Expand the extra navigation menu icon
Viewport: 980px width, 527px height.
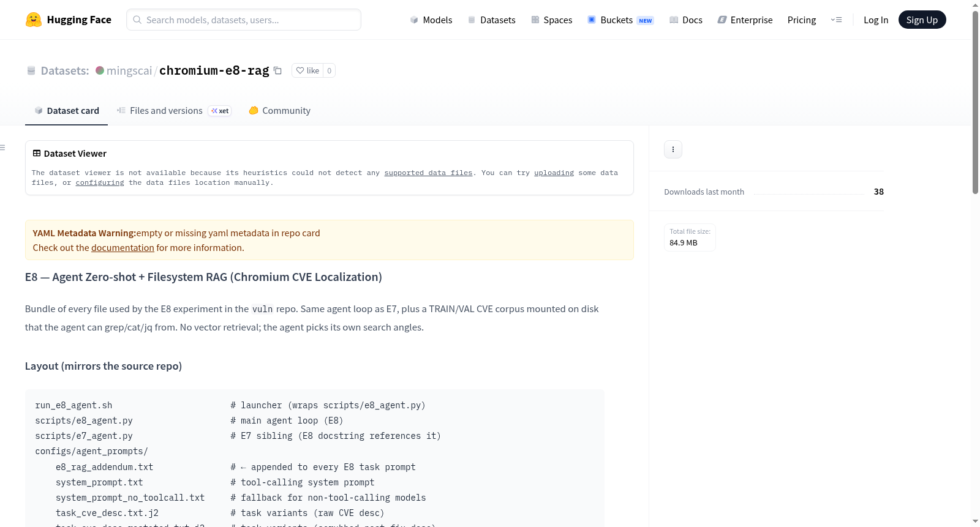836,20
